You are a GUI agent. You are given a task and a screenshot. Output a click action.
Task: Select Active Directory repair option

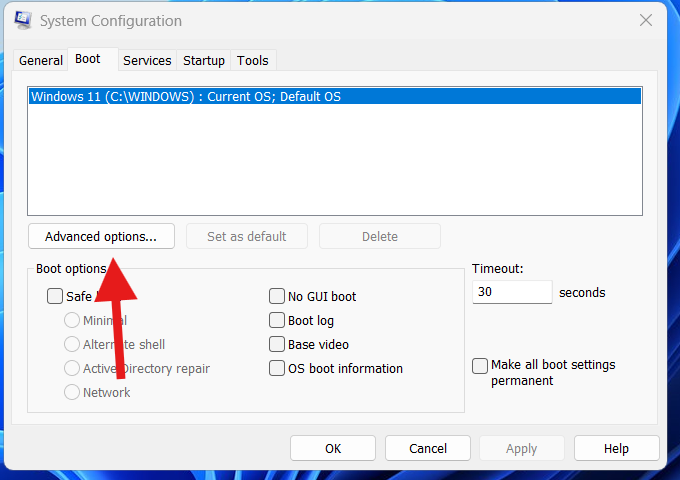click(x=72, y=369)
